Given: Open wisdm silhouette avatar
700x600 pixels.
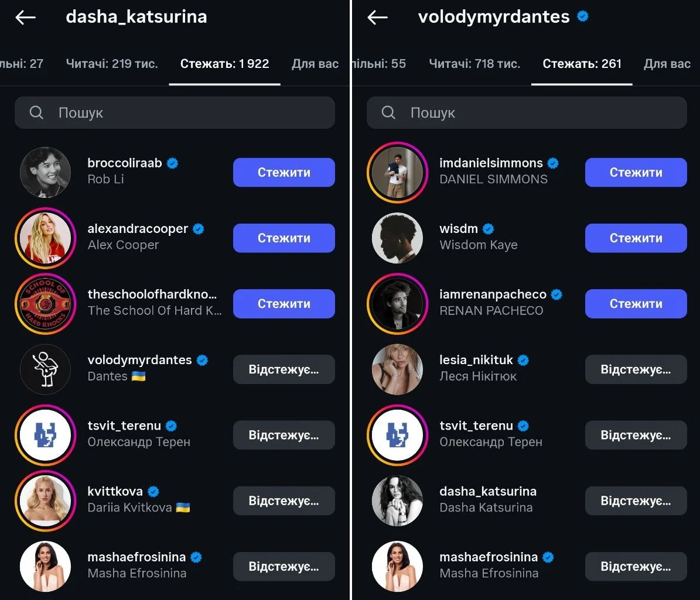Looking at the screenshot, I should point(397,238).
